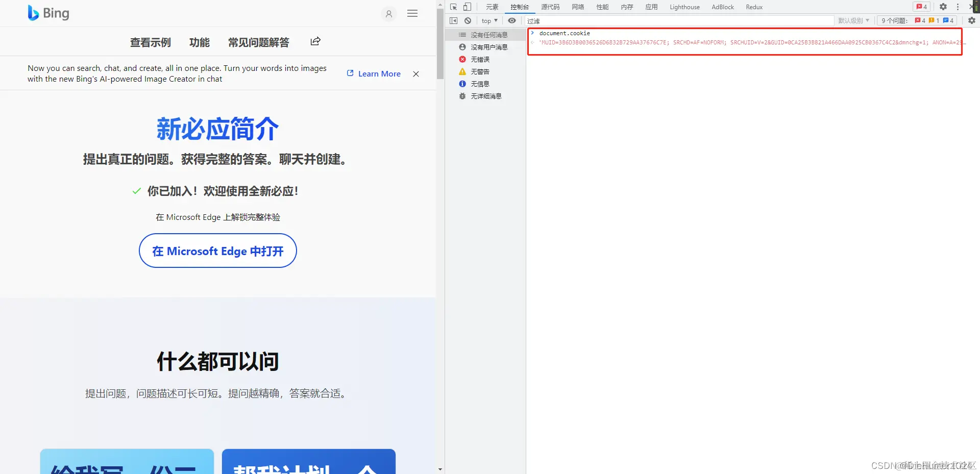
Task: Switch to the 性能 DevTools tab
Action: [x=602, y=7]
